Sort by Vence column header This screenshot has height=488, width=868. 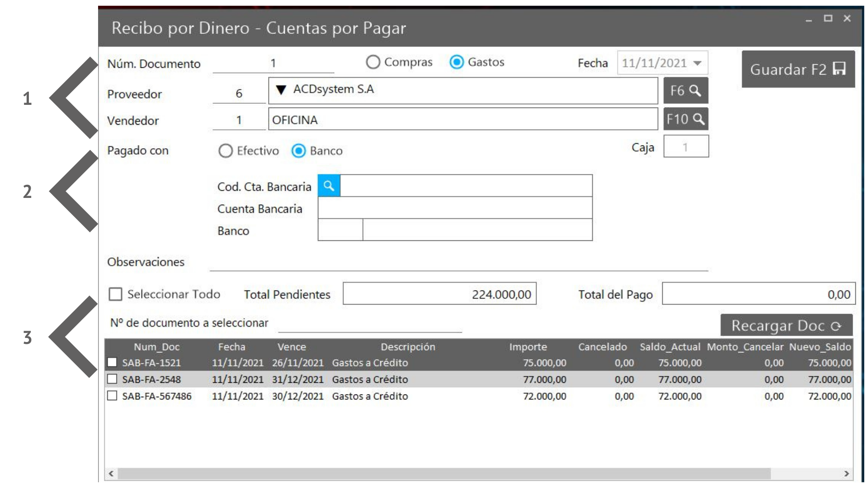click(292, 347)
